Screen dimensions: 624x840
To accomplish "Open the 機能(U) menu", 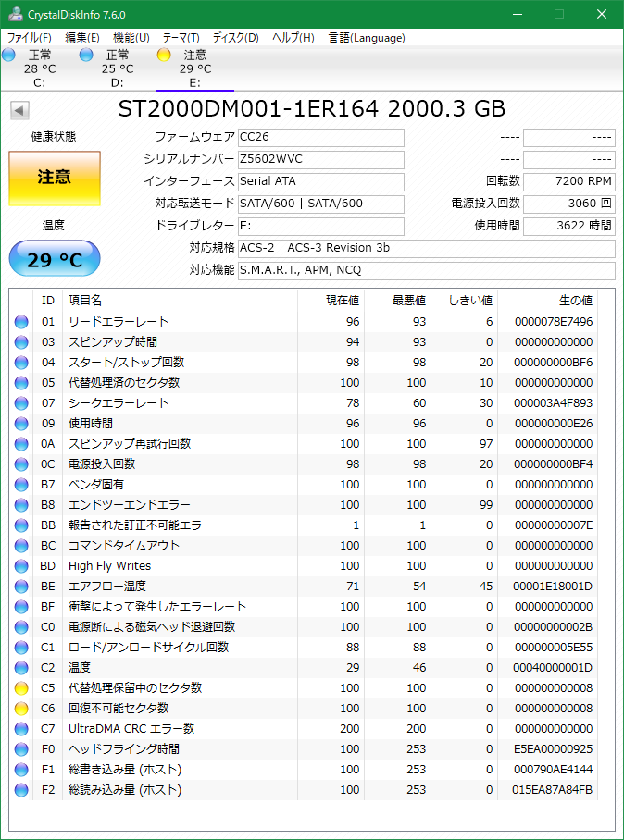I will coord(131,38).
